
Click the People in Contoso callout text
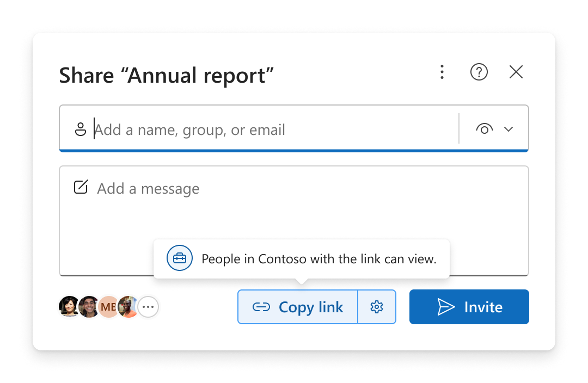point(318,258)
